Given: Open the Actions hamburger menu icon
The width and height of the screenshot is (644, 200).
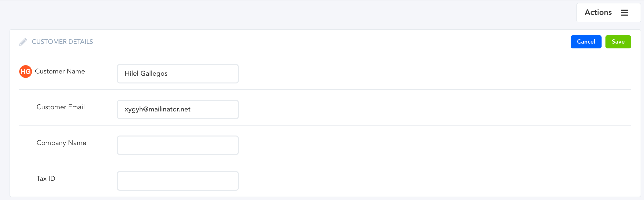Looking at the screenshot, I should (x=624, y=12).
